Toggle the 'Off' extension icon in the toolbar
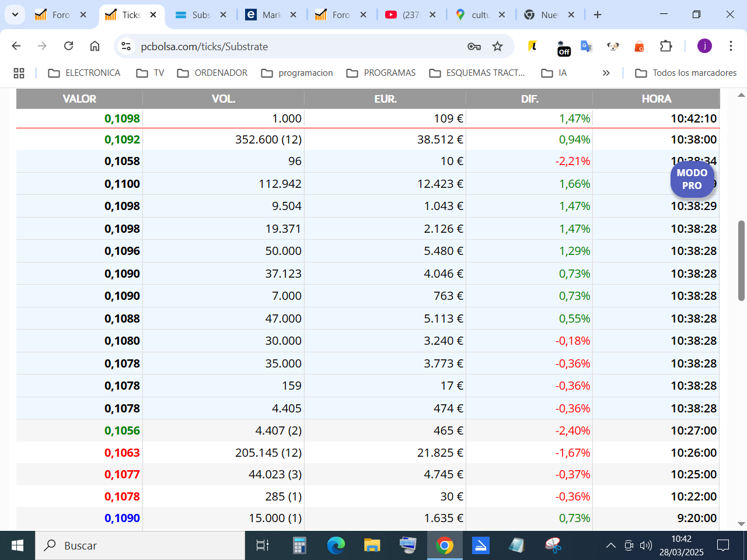The height and width of the screenshot is (560, 747). 563,48
